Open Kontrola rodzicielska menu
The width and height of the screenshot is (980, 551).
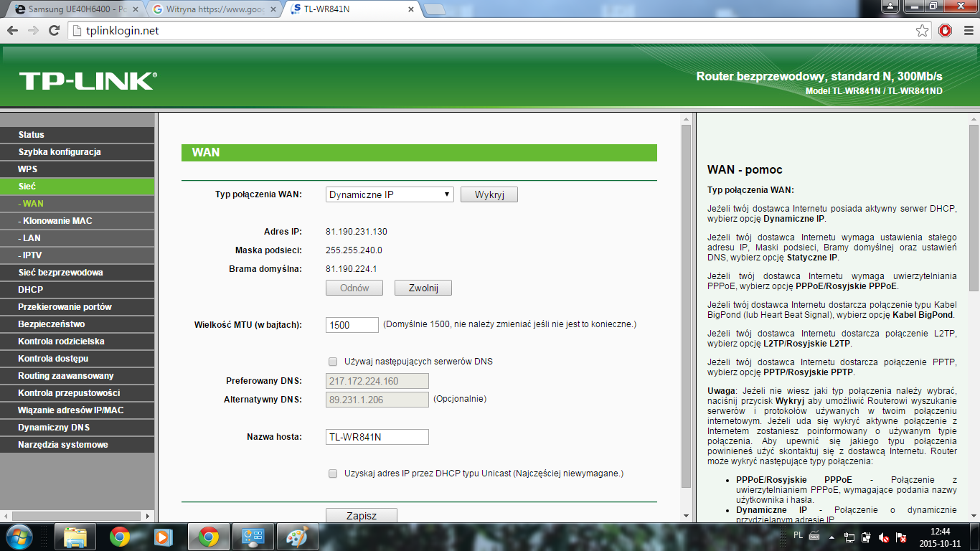point(77,342)
